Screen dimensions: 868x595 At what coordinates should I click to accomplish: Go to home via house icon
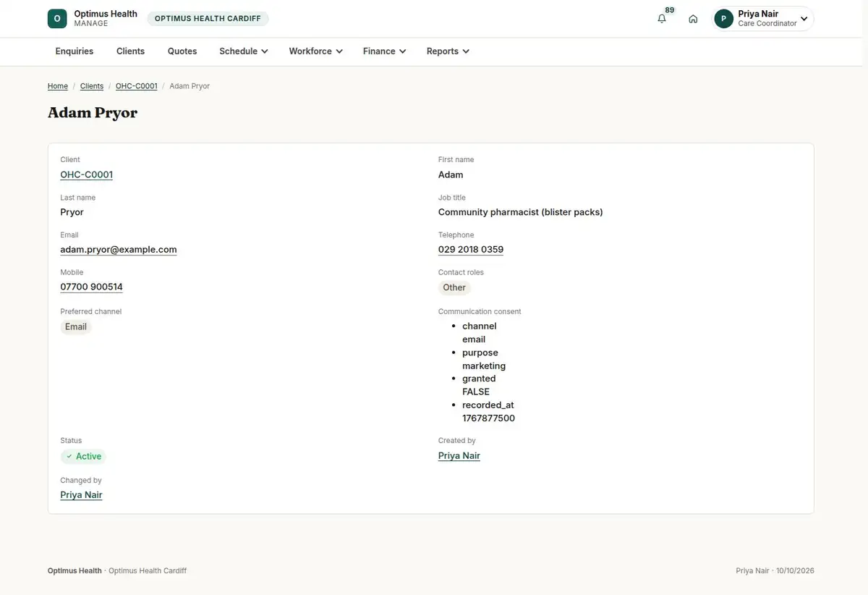point(693,19)
